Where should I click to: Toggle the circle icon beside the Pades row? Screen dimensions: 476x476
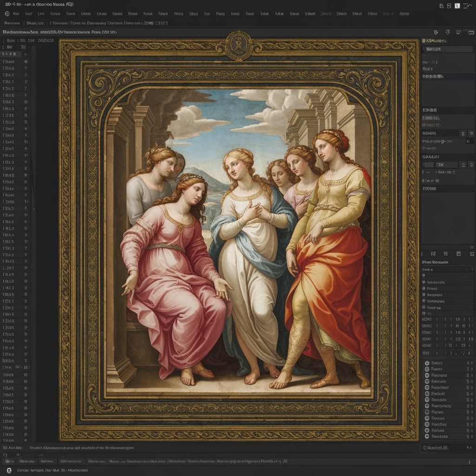427,412
